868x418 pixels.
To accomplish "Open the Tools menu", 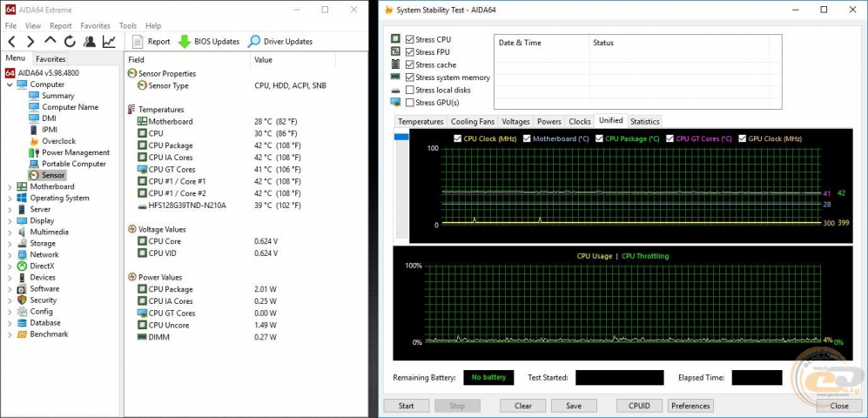I will tap(128, 25).
